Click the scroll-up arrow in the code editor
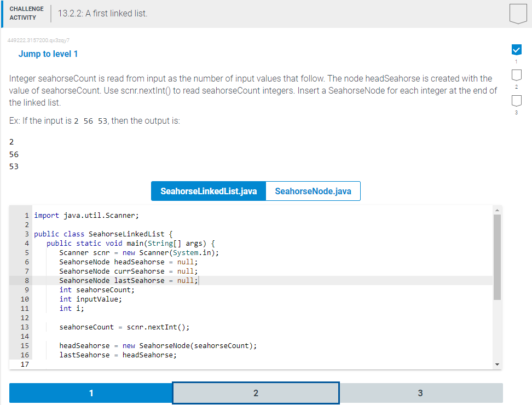532x405 pixels. point(497,209)
